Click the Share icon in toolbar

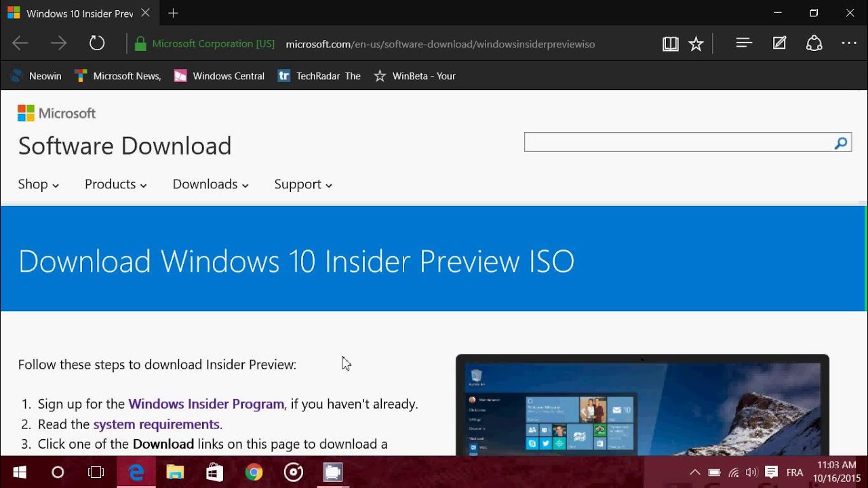814,43
